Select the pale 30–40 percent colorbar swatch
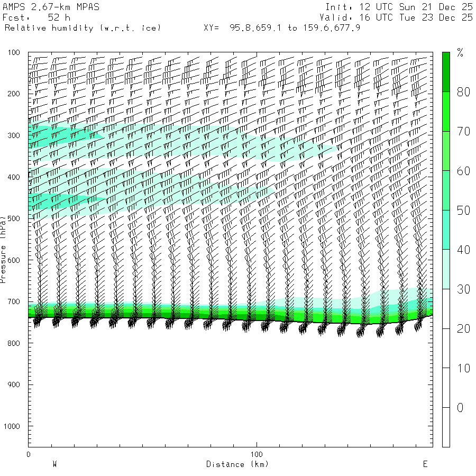 [x=446, y=269]
